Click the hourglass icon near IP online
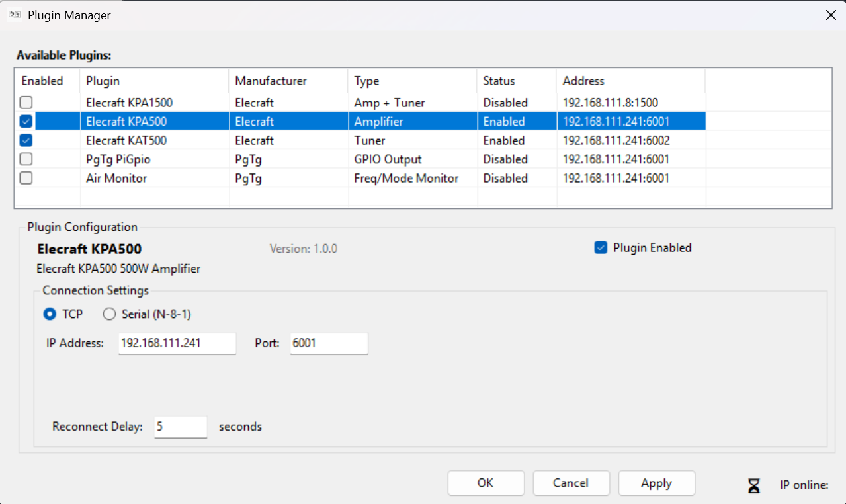This screenshot has width=846, height=504. 754,485
